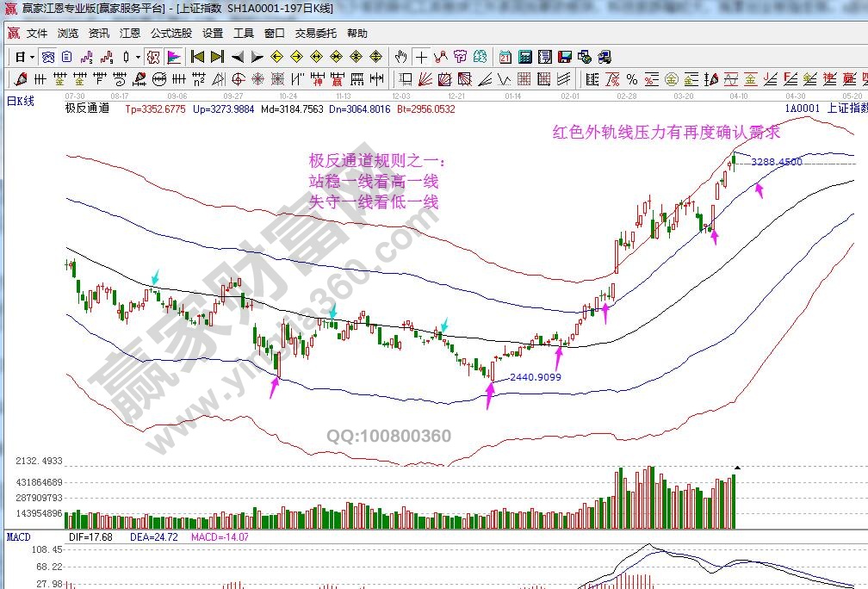868x589 pixels.
Task: Click the 日K线 label at chart top-left
Action: [x=21, y=101]
